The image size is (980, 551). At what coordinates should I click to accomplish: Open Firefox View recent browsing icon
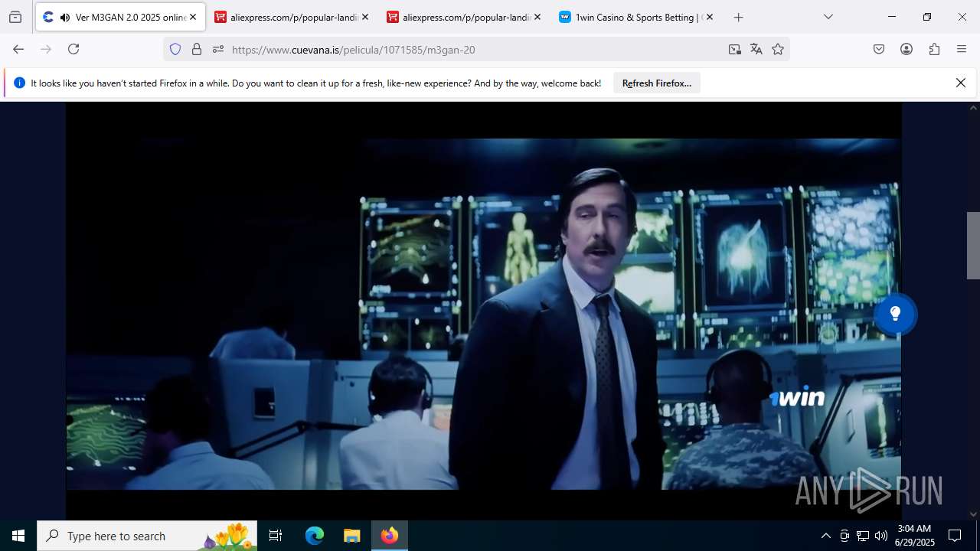pos(15,17)
